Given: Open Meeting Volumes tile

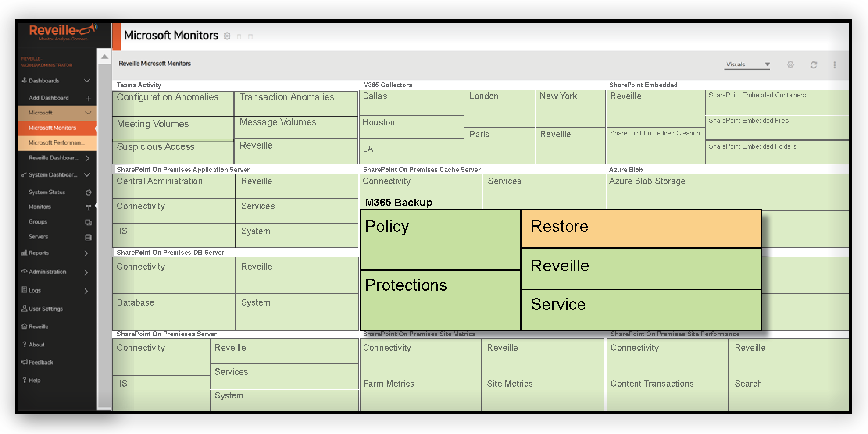Looking at the screenshot, I should click(173, 128).
